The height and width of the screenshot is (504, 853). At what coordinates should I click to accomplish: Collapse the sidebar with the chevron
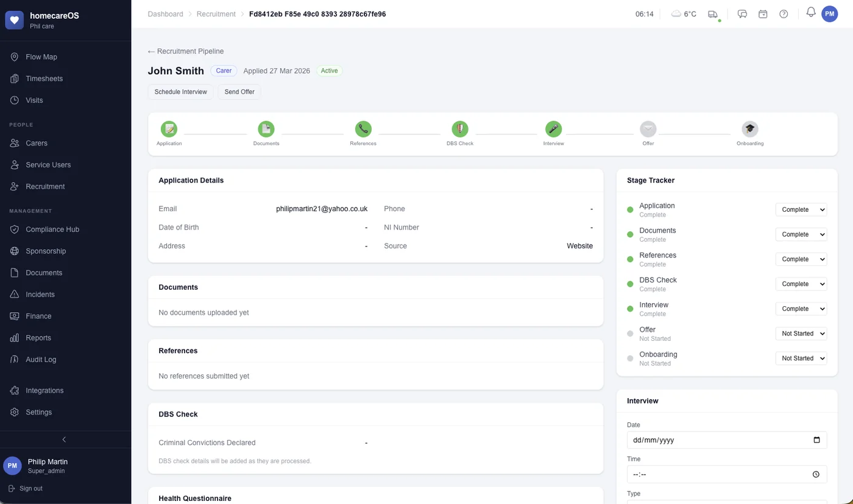click(65, 439)
